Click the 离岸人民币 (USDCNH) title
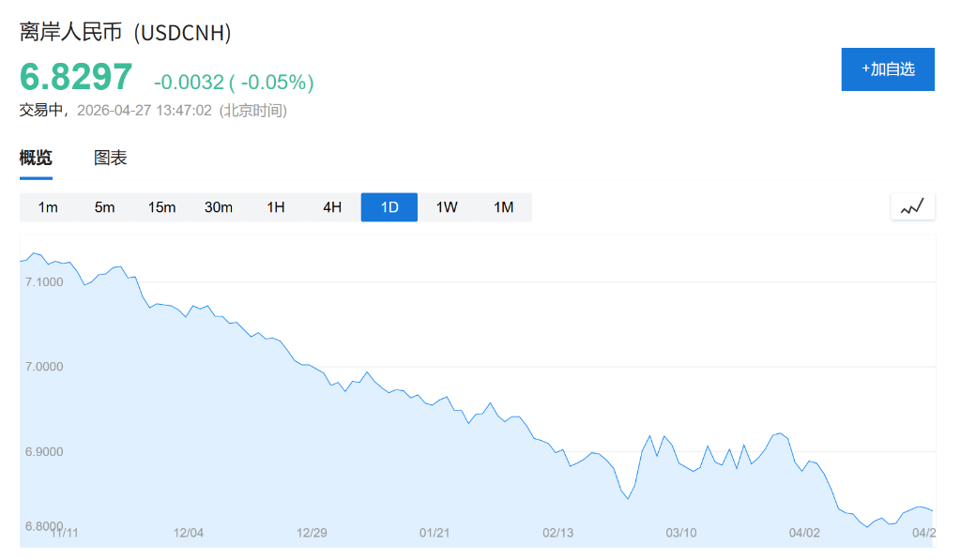The height and width of the screenshot is (560, 961). coord(126,32)
